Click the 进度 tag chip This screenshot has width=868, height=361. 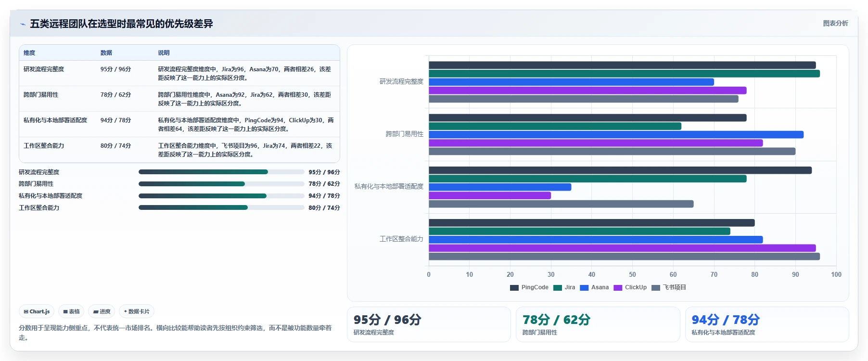click(102, 311)
